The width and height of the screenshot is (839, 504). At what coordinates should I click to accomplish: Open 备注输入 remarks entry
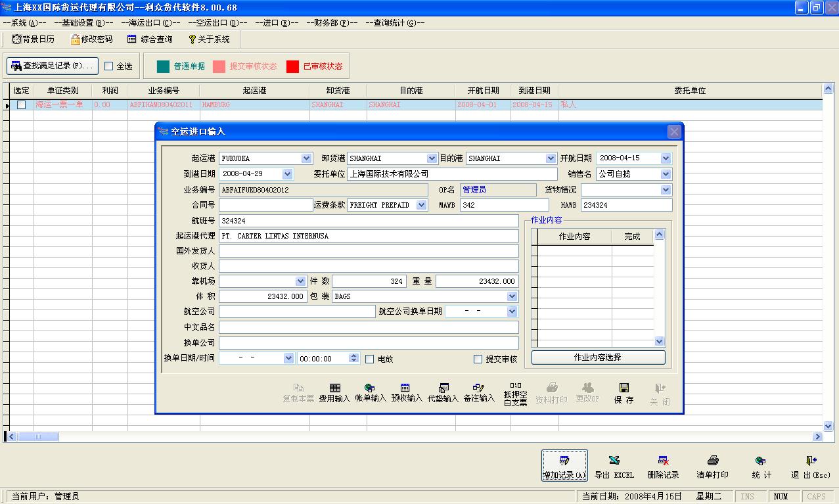(x=479, y=393)
